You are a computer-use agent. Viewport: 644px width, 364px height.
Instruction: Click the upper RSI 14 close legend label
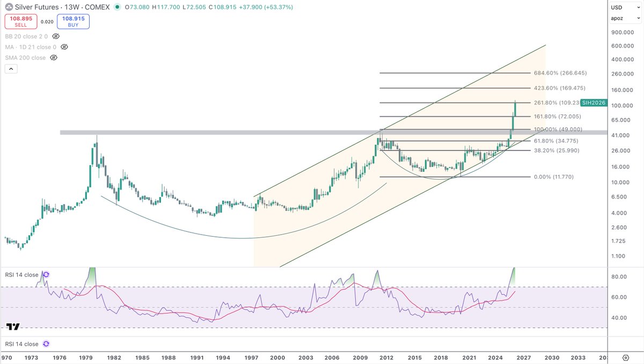click(x=22, y=275)
